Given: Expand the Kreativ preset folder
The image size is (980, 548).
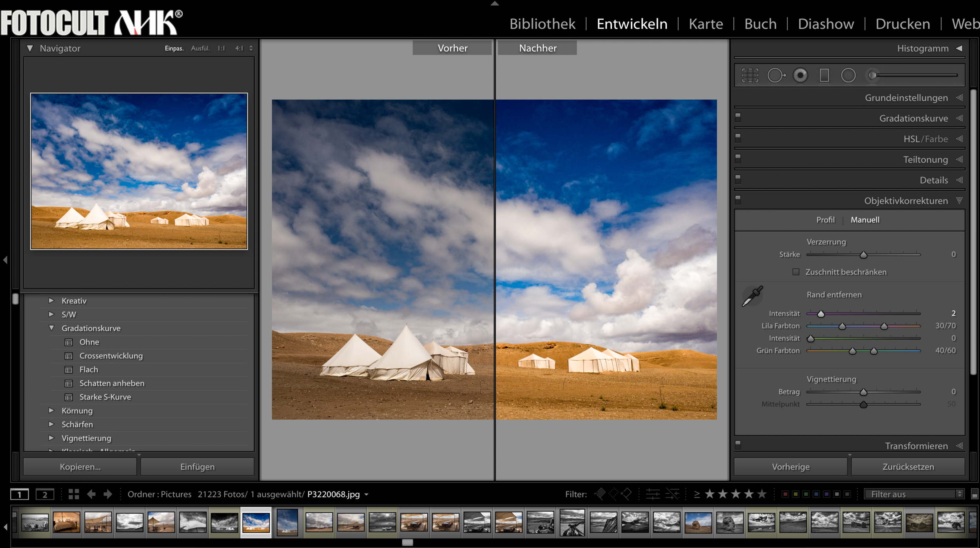Looking at the screenshot, I should coord(51,300).
